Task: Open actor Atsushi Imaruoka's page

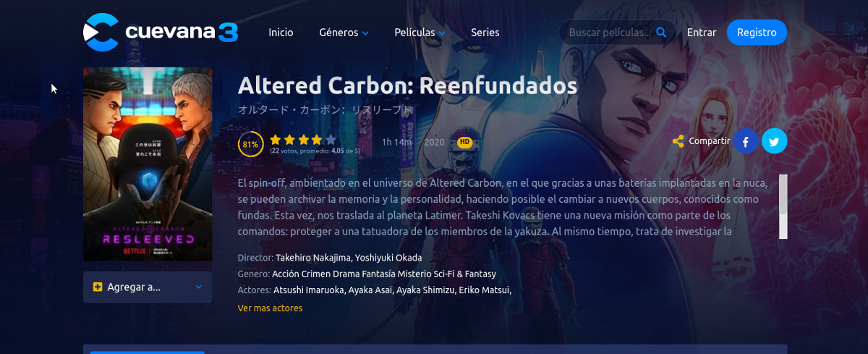Action: [x=309, y=290]
